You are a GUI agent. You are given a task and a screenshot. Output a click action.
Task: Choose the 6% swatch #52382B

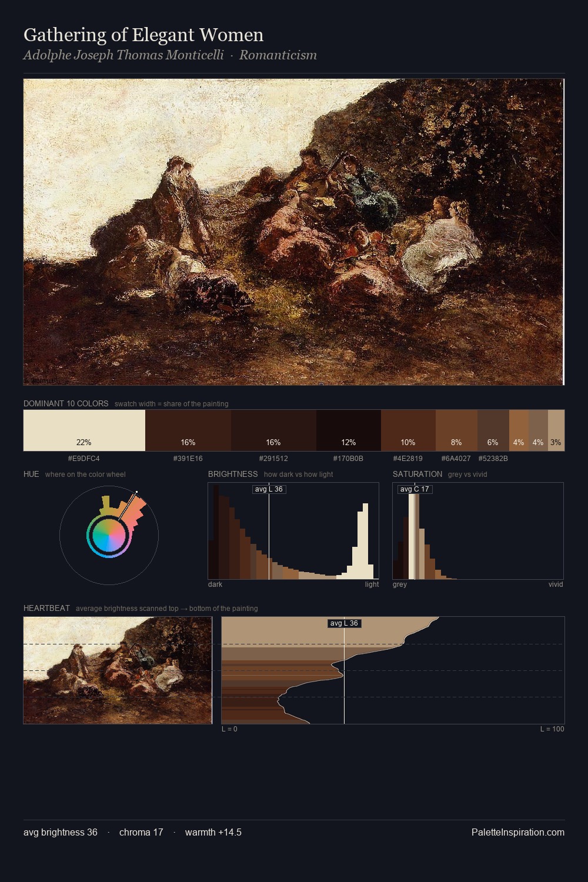(493, 430)
